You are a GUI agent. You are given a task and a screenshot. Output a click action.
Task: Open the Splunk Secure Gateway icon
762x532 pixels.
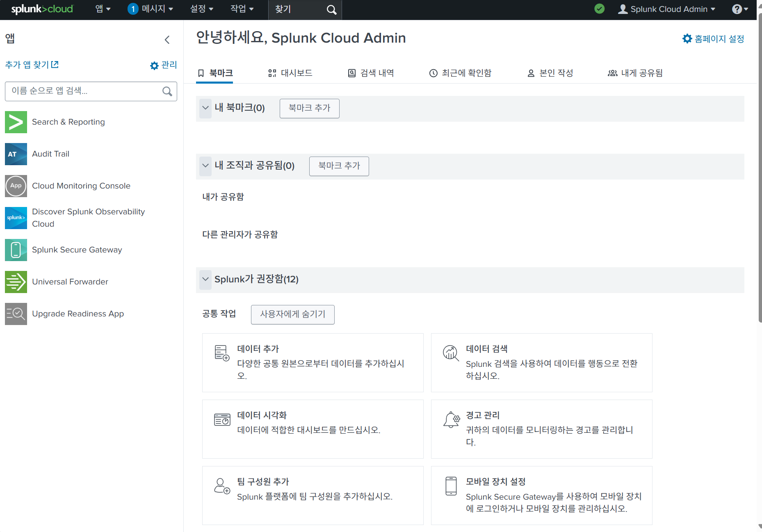[x=16, y=250]
